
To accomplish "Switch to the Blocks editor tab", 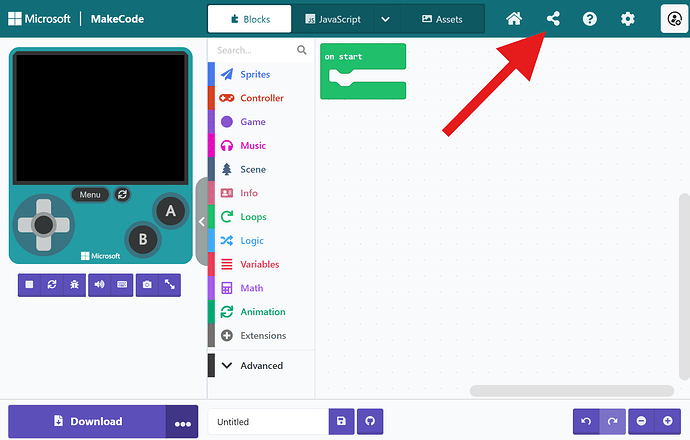I will pos(250,19).
